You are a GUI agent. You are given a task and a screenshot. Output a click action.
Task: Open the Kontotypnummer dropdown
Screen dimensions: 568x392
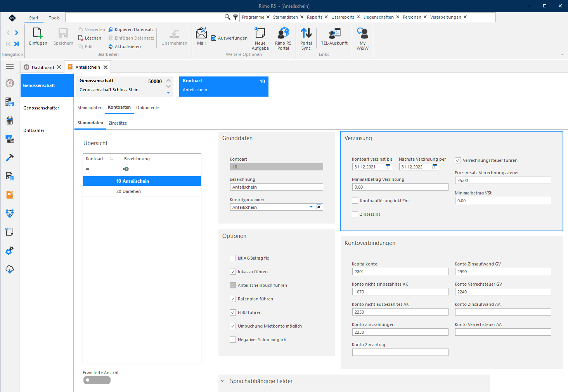pos(311,207)
